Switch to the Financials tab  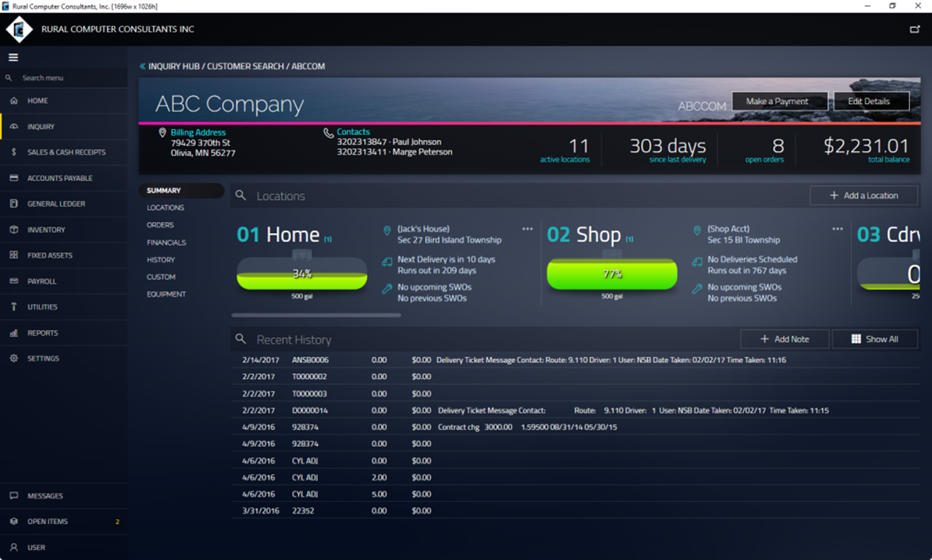[166, 242]
